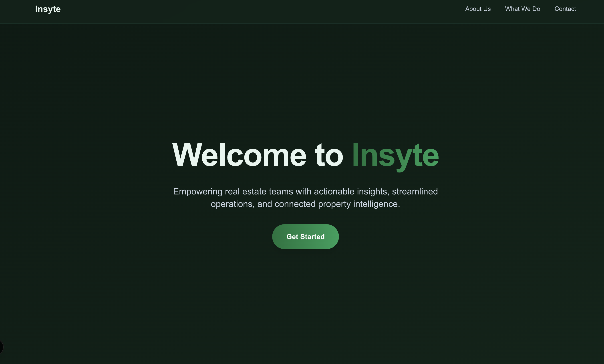Viewport: 604px width, 364px height.
Task: Click the word Do in What We Do
Action: (536, 9)
